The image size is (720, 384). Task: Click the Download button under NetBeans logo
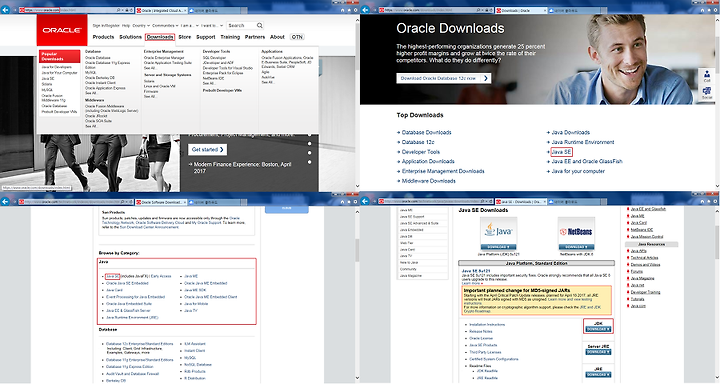[x=576, y=247]
